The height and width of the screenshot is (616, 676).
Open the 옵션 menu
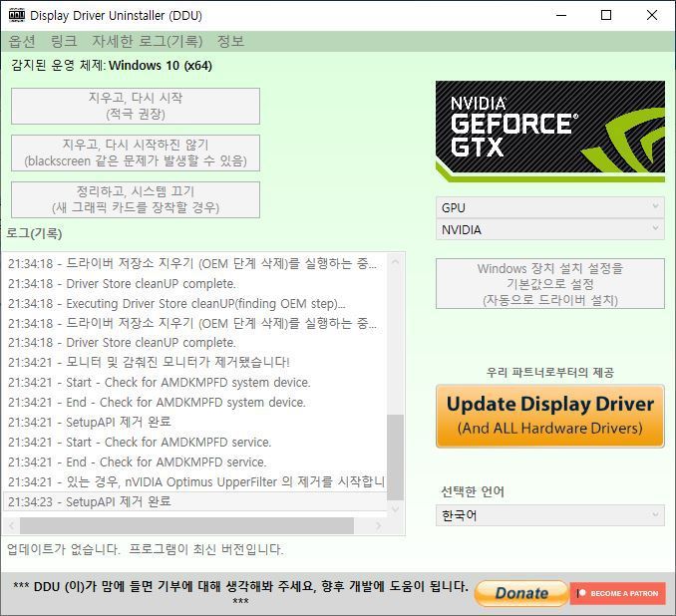pyautogui.click(x=22, y=41)
